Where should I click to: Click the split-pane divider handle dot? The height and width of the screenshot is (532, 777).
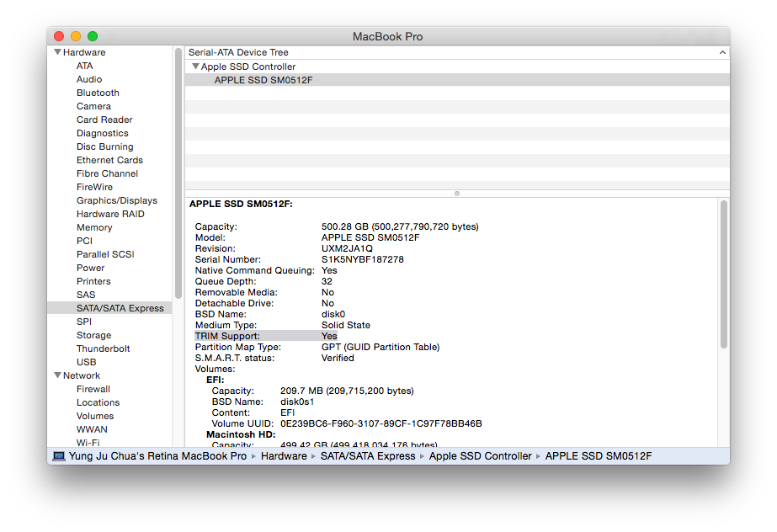click(457, 194)
